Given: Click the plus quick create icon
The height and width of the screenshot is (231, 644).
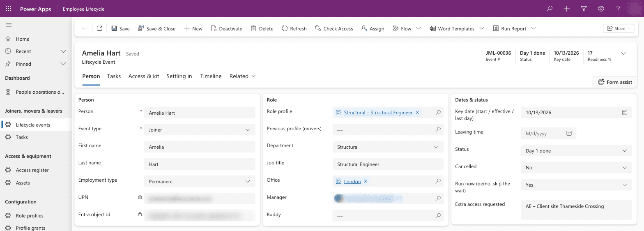Looking at the screenshot, I should click(x=567, y=9).
